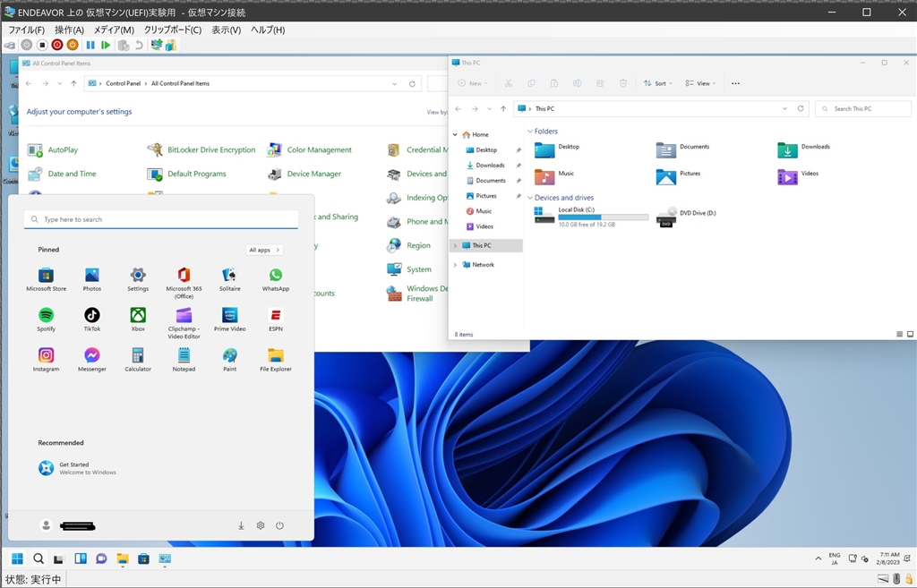Click the orange Save VM state icon

73,45
